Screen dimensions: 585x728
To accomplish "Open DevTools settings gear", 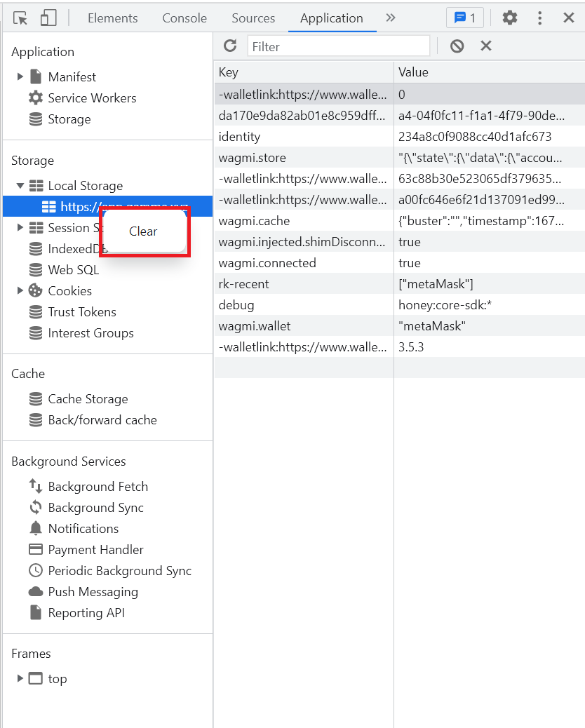I will tap(510, 18).
